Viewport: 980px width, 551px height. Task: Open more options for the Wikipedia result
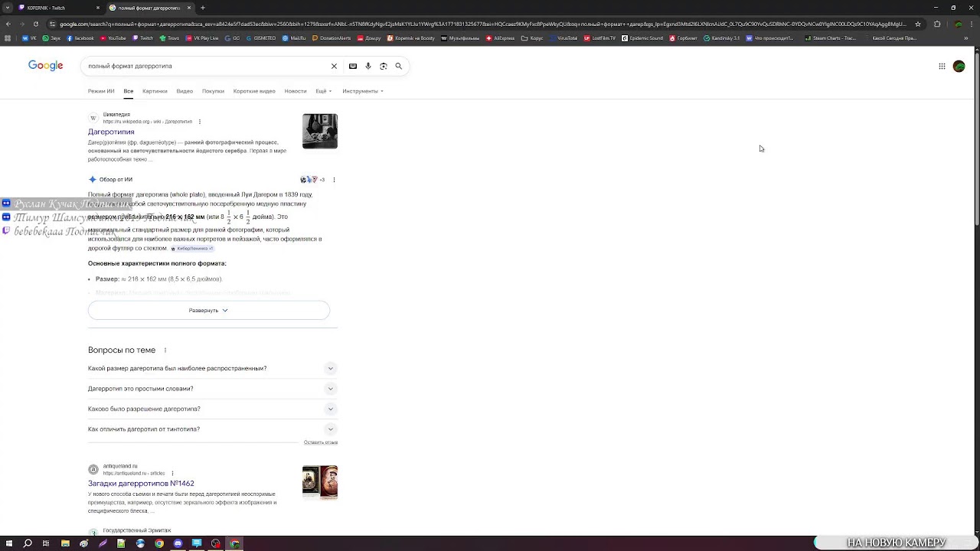pyautogui.click(x=200, y=122)
